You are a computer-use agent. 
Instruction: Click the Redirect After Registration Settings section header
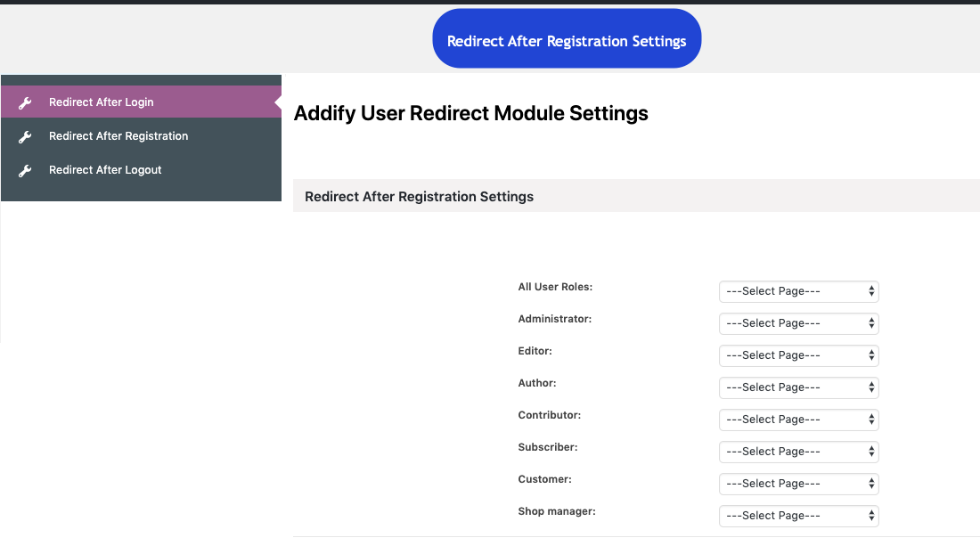420,196
